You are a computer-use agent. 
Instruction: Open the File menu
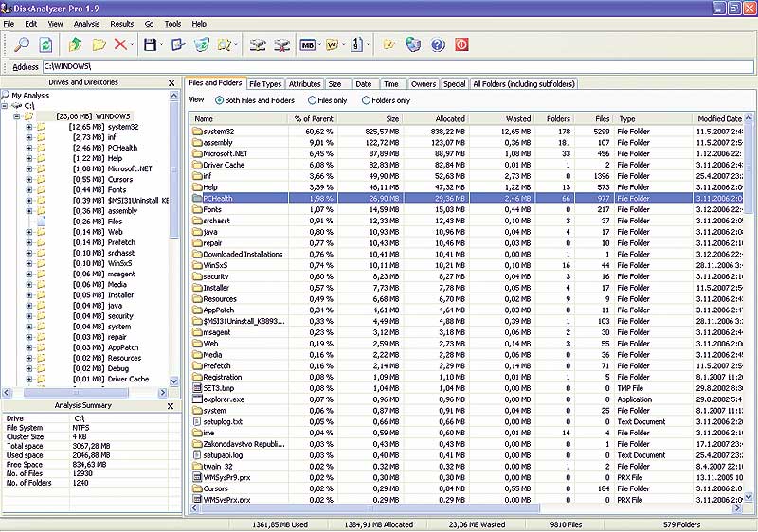9,24
